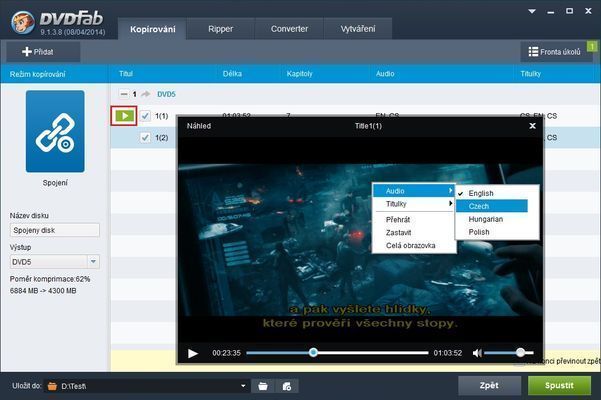Viewport: 601px width, 400px height.
Task: Click the green Spustit button
Action: click(x=559, y=385)
